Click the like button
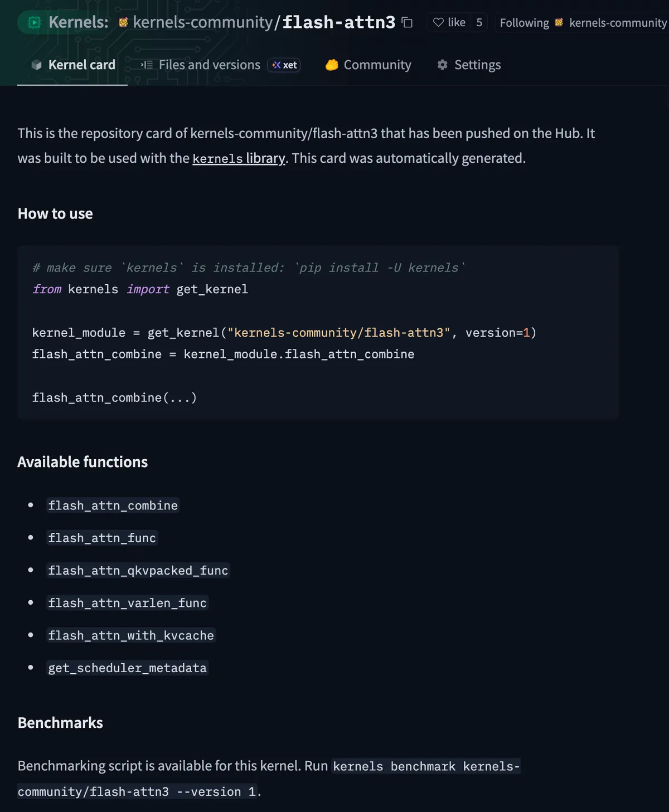 (449, 22)
